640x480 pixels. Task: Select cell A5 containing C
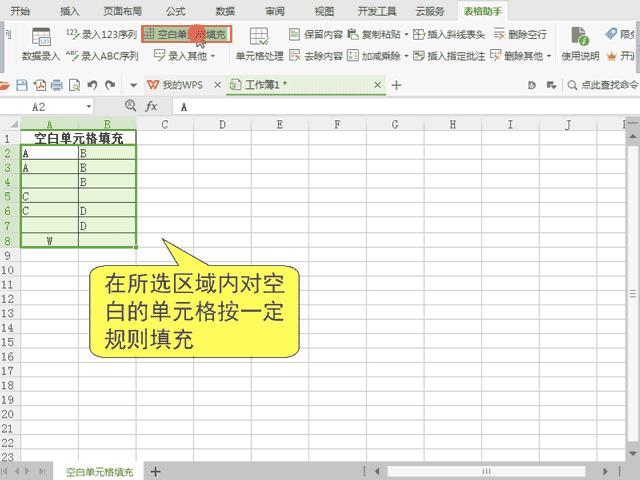49,196
